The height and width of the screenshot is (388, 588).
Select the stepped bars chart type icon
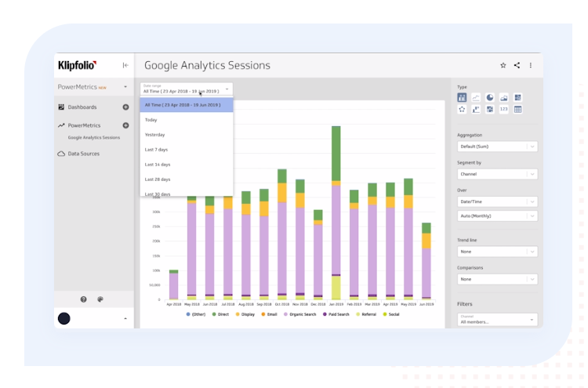[476, 110]
